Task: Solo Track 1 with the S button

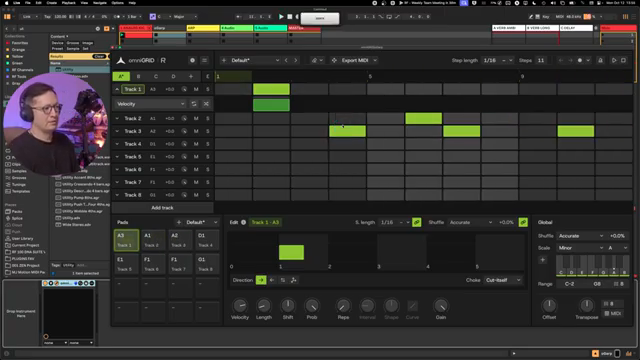Action: tap(208, 89)
